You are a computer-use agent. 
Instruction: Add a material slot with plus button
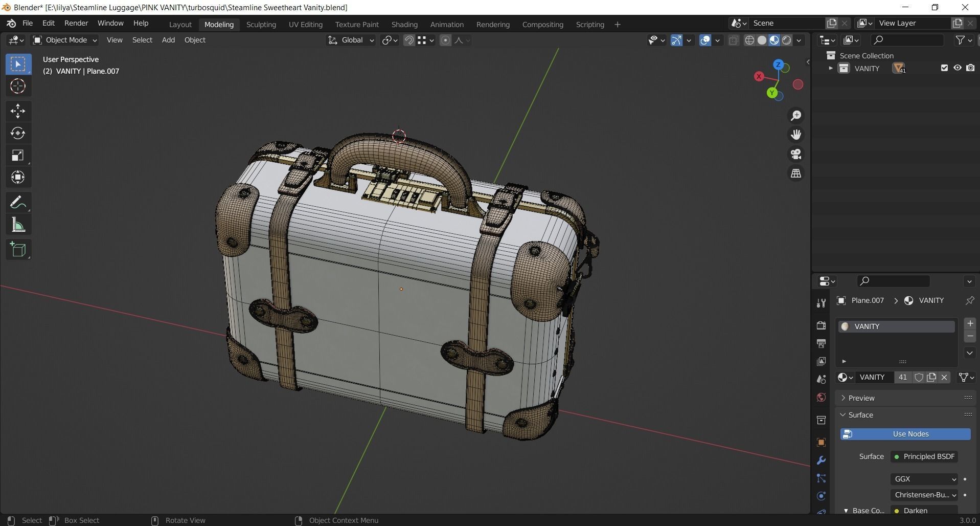pos(970,323)
